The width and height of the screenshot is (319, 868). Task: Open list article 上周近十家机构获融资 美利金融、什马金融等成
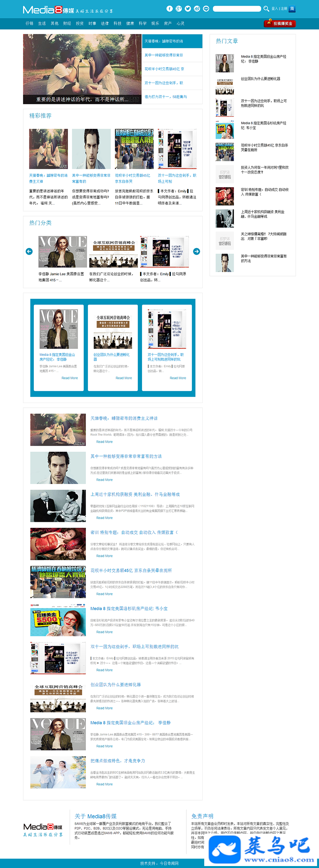pos(135,495)
